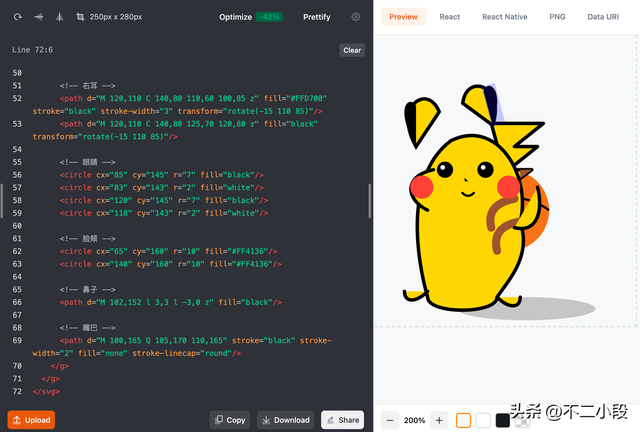Viewport: 640px width, 432px height.
Task: Share the SVG
Action: tap(342, 420)
